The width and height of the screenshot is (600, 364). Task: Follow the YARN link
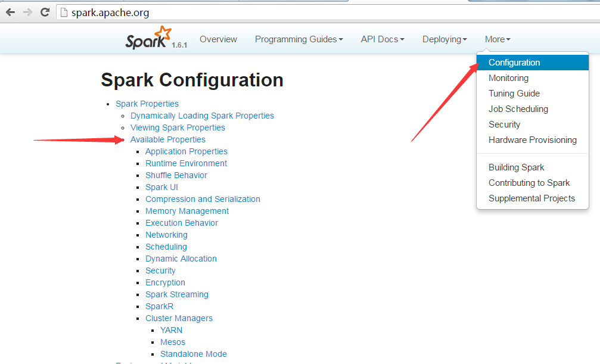171,330
